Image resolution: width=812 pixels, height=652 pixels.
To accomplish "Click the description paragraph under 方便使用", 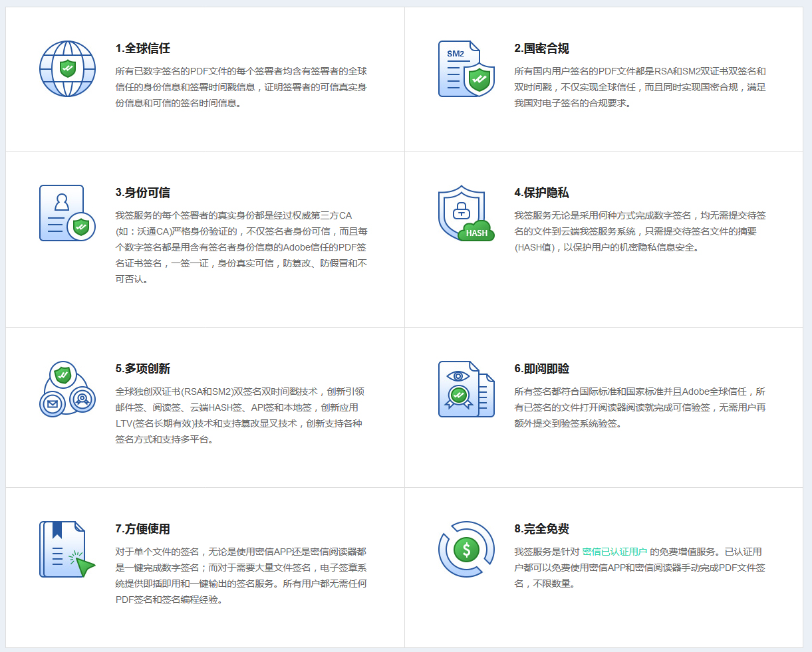I will [241, 576].
